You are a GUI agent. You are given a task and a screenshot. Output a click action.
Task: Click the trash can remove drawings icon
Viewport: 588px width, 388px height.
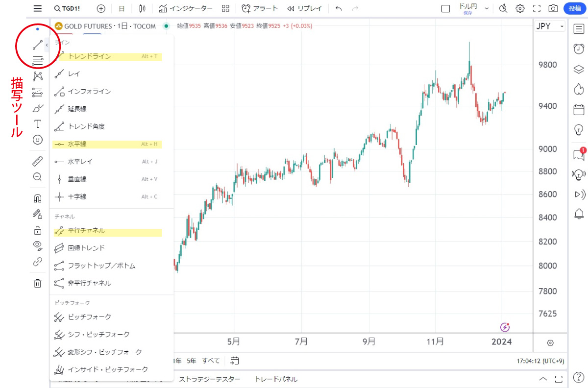click(38, 283)
